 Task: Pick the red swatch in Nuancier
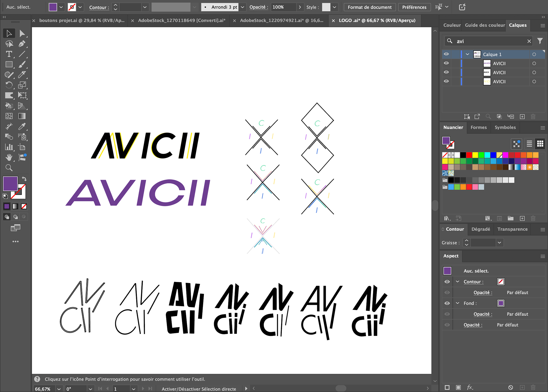pos(469,155)
